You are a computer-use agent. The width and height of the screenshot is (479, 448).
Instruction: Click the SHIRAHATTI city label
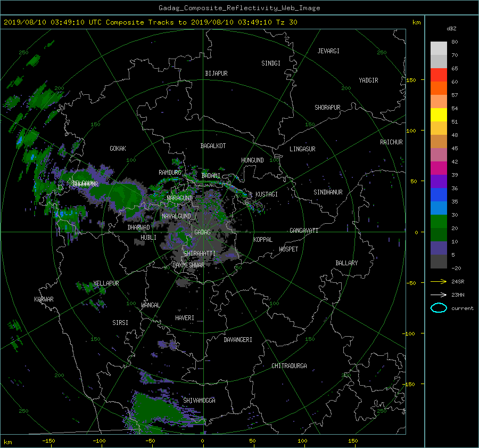[x=200, y=254]
